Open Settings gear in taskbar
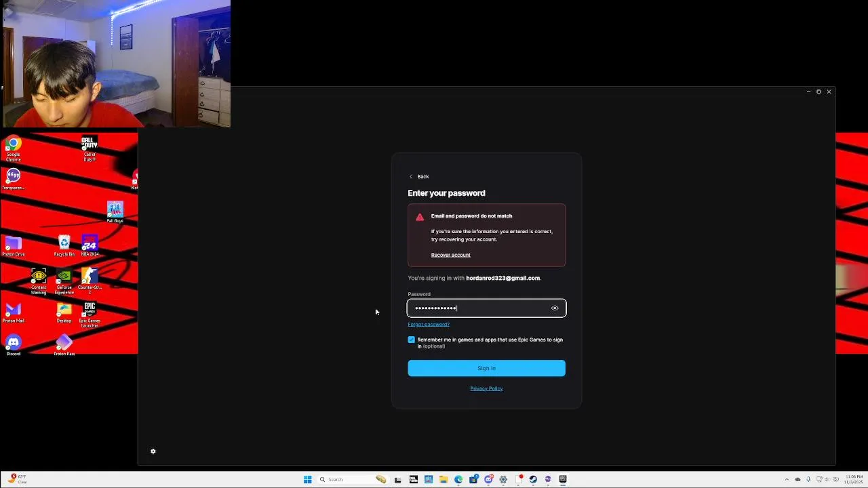The width and height of the screenshot is (868, 488). click(x=503, y=479)
